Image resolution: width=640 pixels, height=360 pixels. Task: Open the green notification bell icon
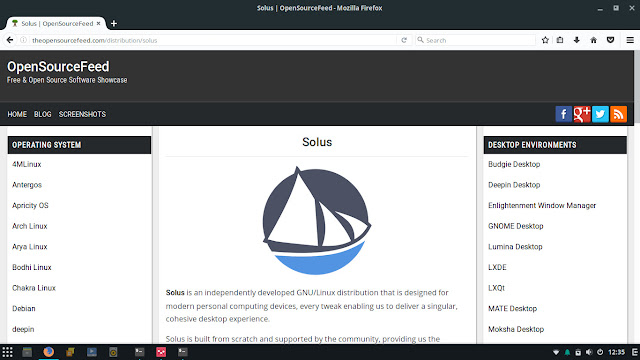tap(567, 352)
